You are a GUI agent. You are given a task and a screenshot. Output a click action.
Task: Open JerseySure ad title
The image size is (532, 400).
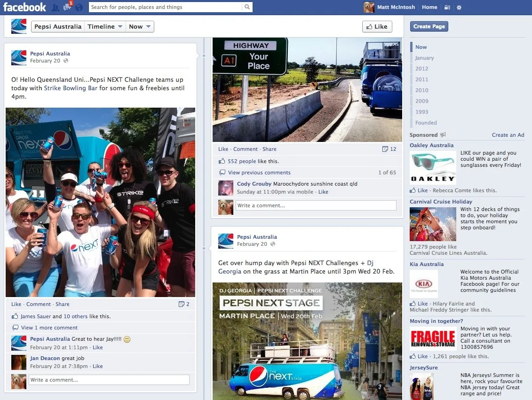pos(424,368)
